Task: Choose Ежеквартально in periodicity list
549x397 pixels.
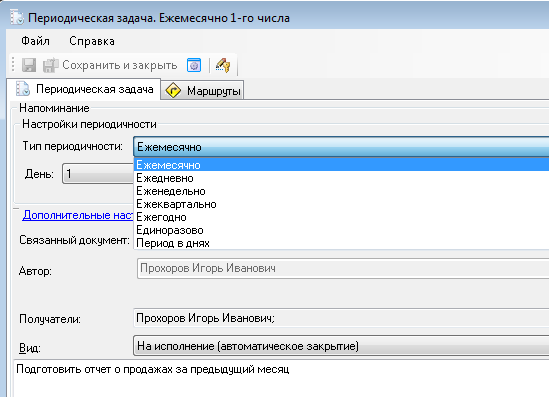Action: pyautogui.click(x=341, y=204)
